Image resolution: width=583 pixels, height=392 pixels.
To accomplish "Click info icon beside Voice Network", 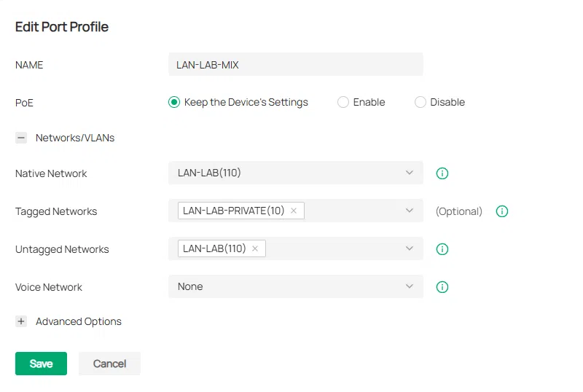I will (442, 287).
